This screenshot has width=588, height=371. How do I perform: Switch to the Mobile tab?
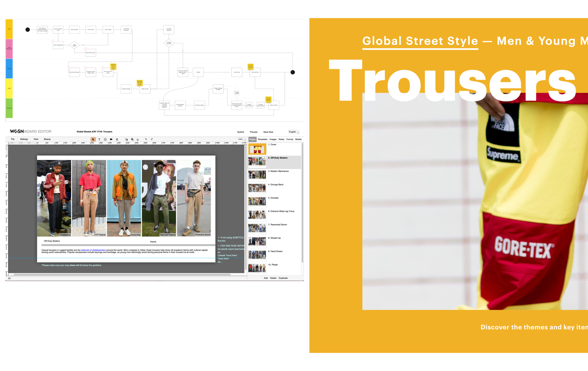[x=298, y=140]
